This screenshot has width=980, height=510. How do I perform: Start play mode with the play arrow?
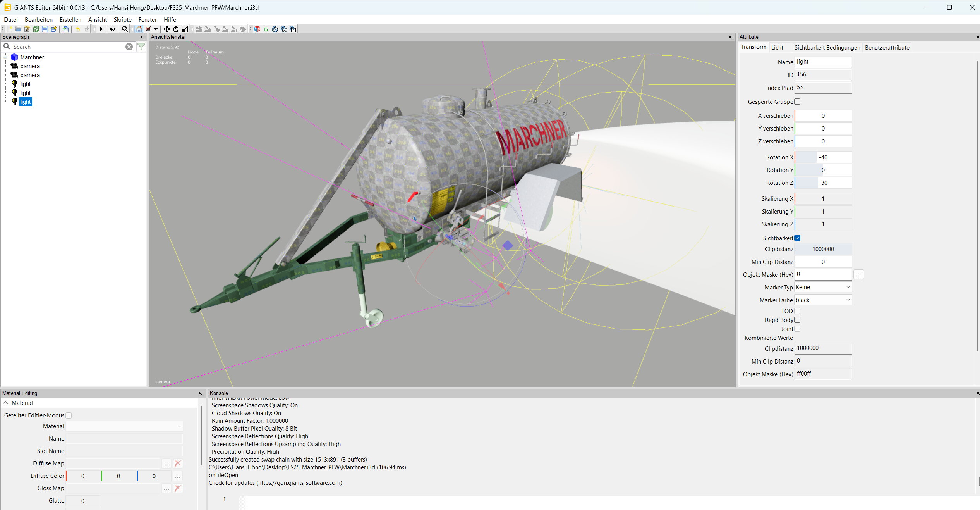click(101, 29)
